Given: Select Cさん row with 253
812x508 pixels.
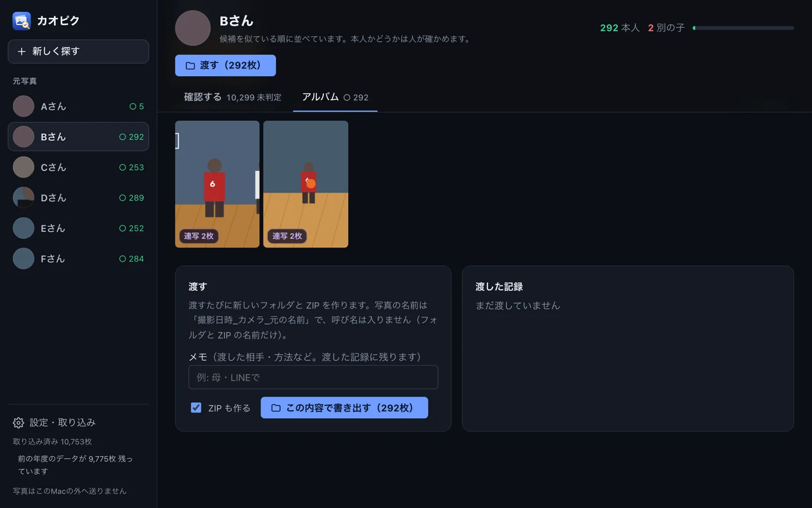Looking at the screenshot, I should pyautogui.click(x=78, y=167).
